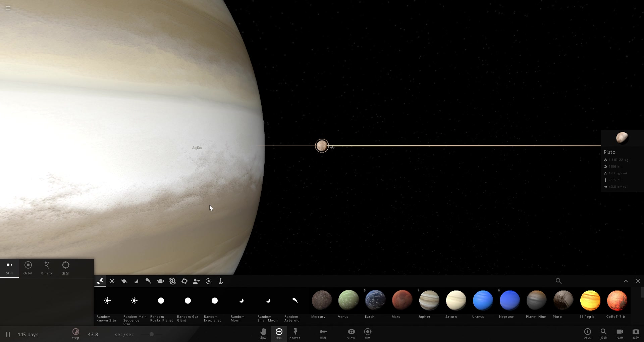
Task: Open the hamburger main menu
Action: pyautogui.click(x=8, y=8)
